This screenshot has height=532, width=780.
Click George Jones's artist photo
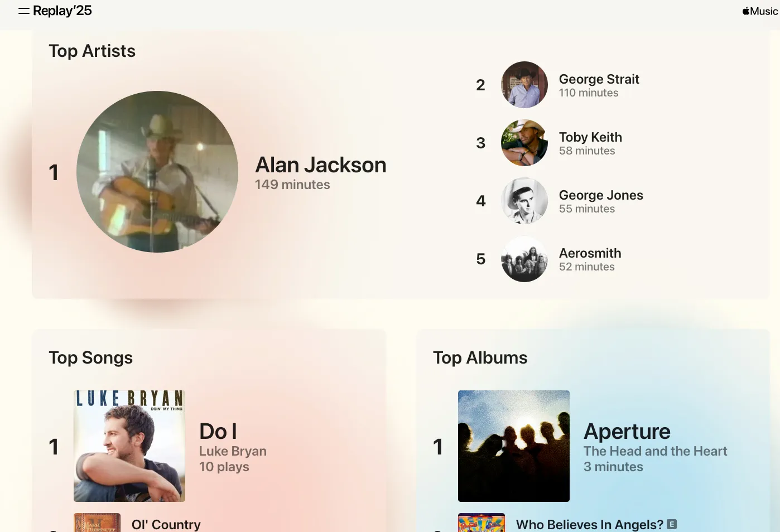524,201
